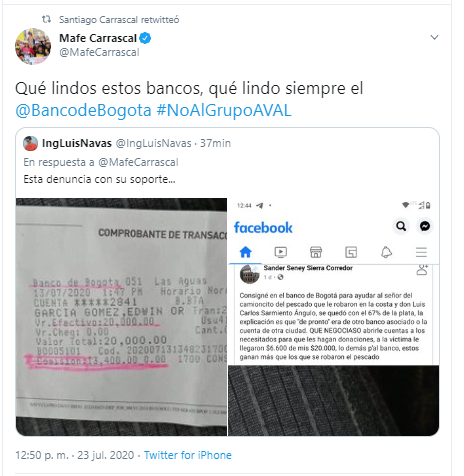Click the retweet icon above the tweet
The height and width of the screenshot is (476, 464).
pos(46,19)
